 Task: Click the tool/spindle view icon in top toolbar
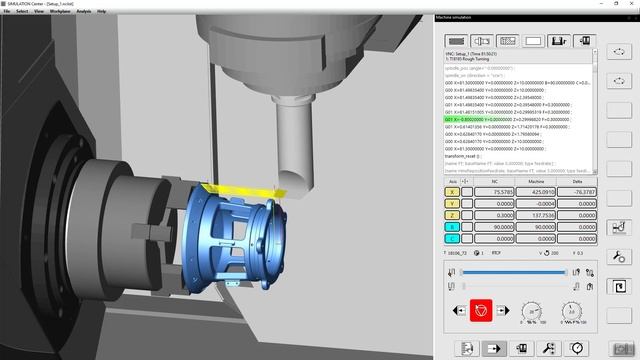coord(482,41)
